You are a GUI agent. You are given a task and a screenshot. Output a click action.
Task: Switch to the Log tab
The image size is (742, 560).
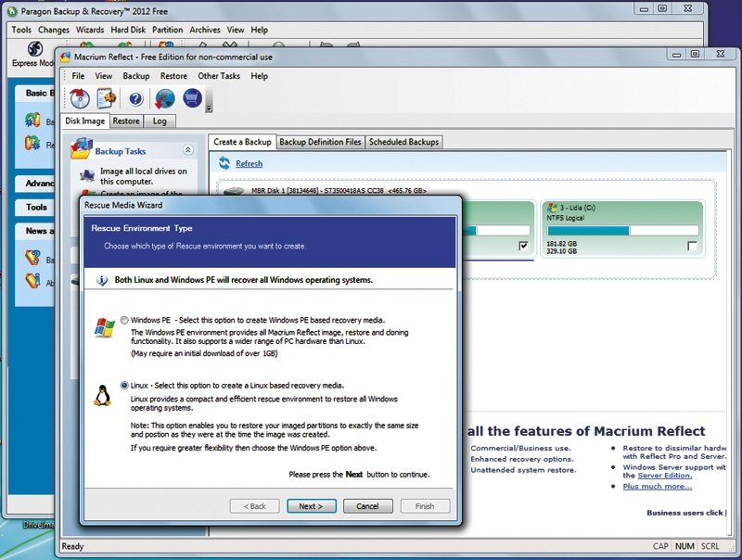tap(160, 121)
